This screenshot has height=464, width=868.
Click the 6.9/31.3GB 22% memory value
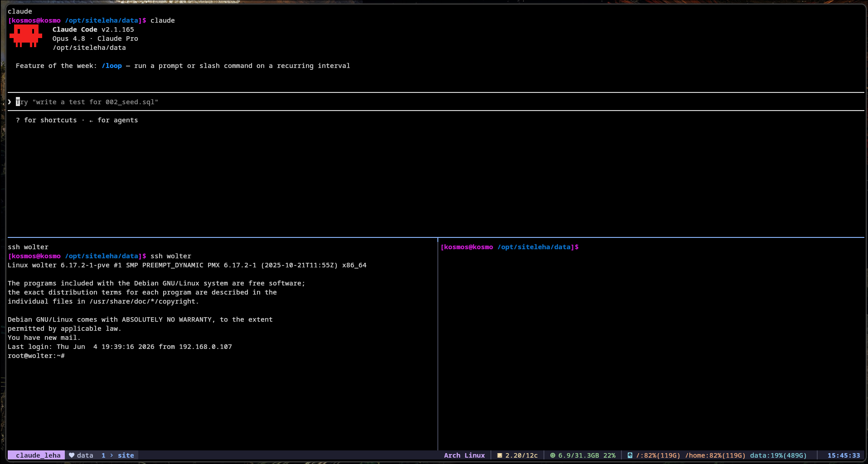tap(587, 455)
